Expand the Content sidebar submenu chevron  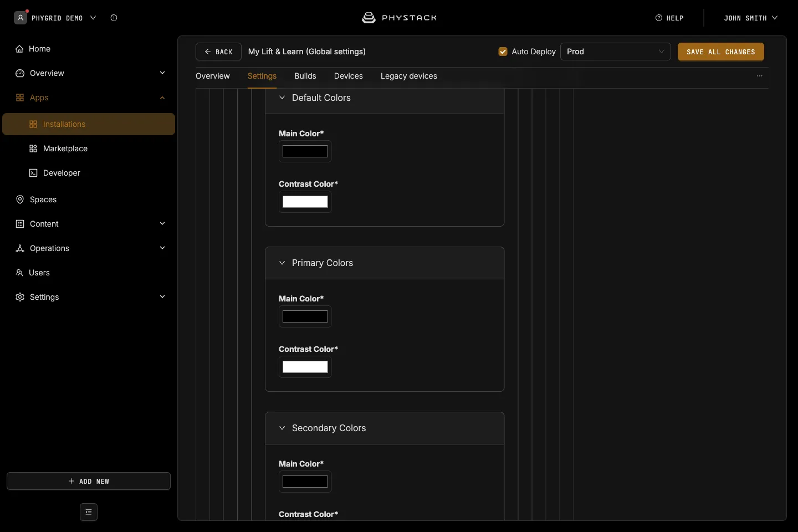point(162,223)
